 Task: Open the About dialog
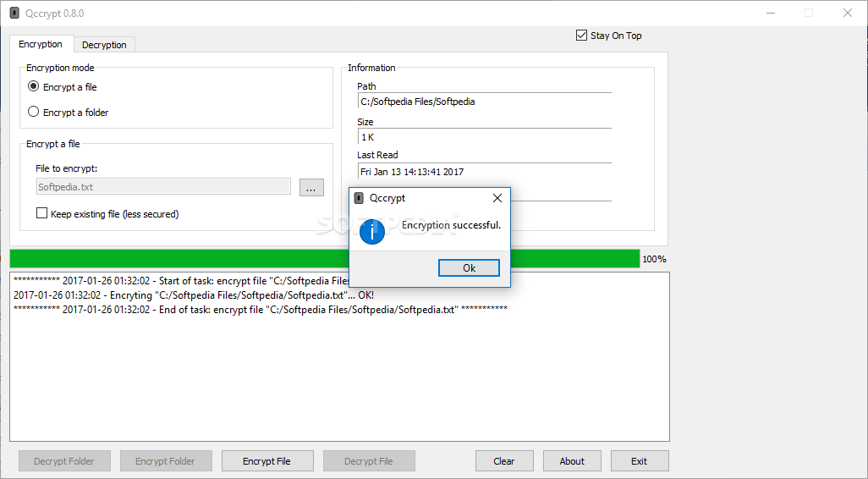tap(572, 460)
